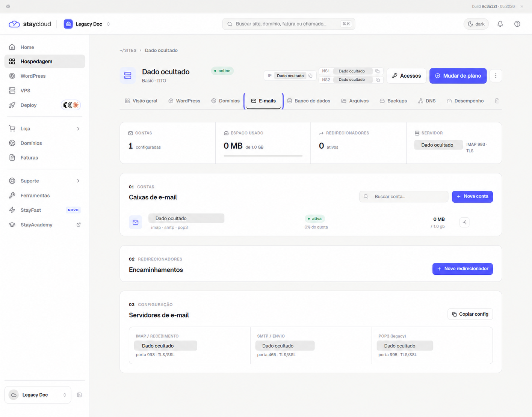Viewport: 532px width, 417px height.
Task: Focus the Buscar conta search field
Action: tap(404, 197)
